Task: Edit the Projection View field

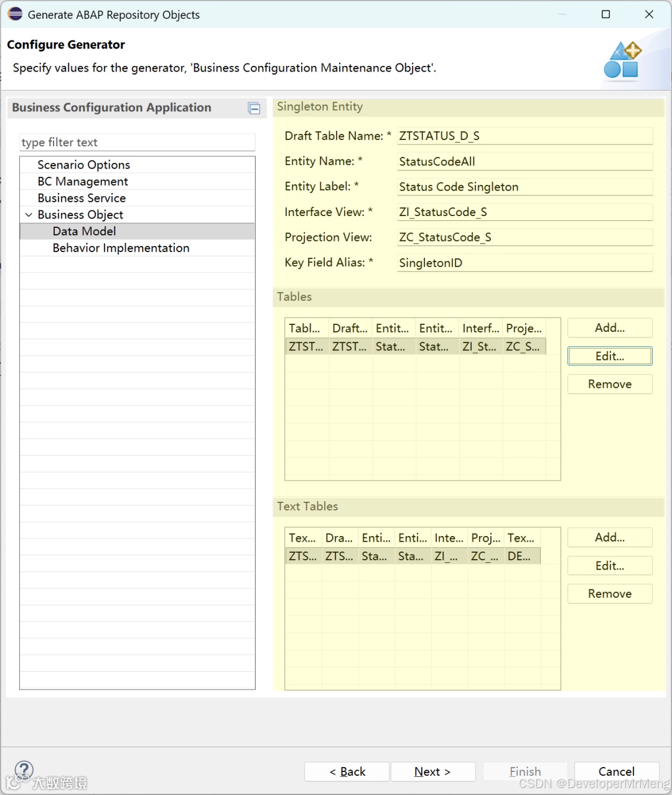Action: [x=525, y=237]
